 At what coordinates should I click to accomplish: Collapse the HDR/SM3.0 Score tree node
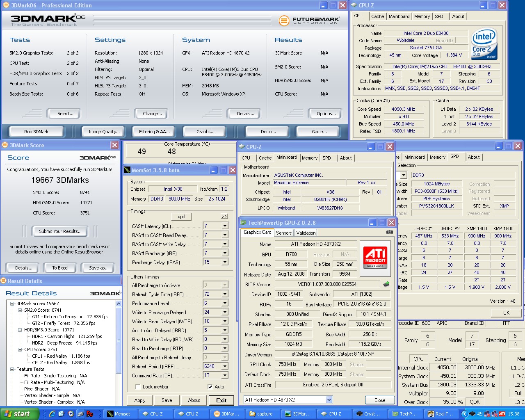pyautogui.click(x=21, y=330)
